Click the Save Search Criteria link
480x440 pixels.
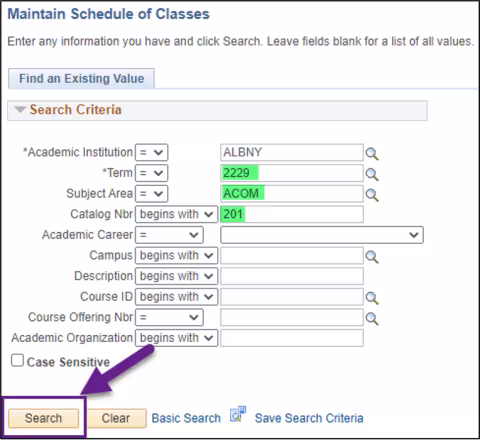pyautogui.click(x=309, y=418)
